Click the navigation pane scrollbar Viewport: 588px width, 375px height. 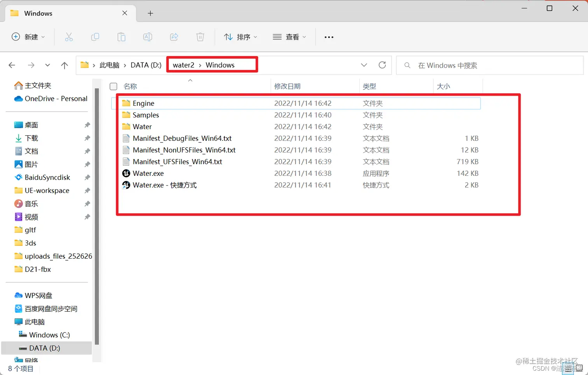[x=97, y=216]
